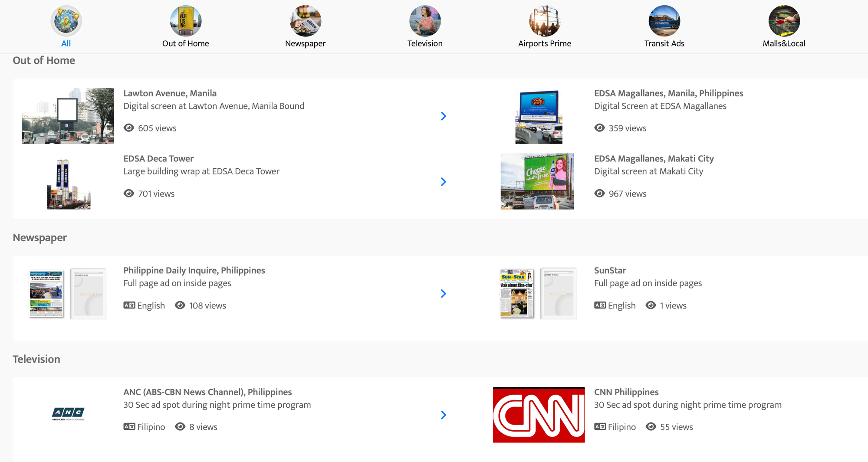868x462 pixels.
Task: Click 'Digital screen at Makati City' description
Action: [648, 172]
